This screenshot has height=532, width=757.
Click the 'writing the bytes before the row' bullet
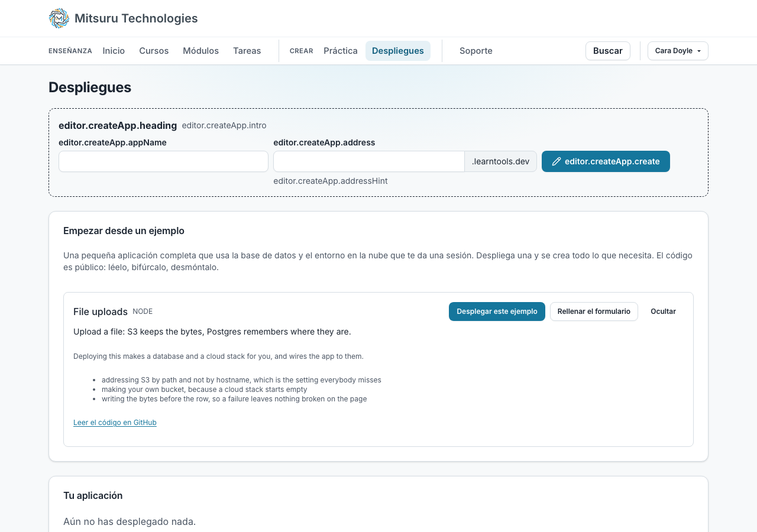click(x=234, y=399)
